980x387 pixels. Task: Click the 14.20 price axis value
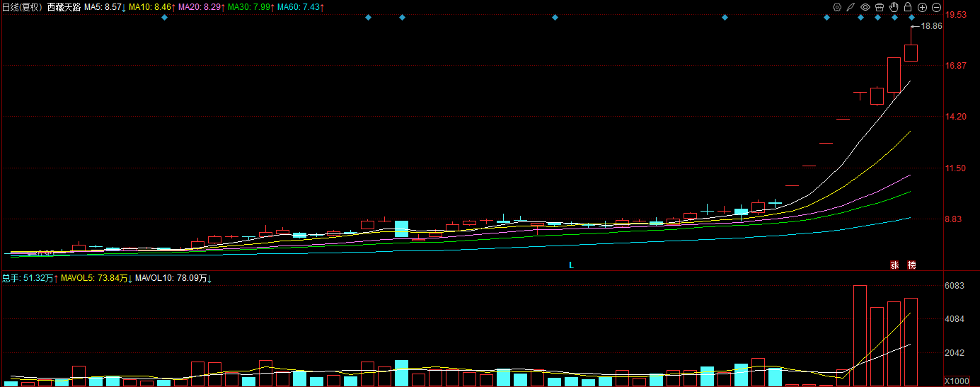coord(957,117)
